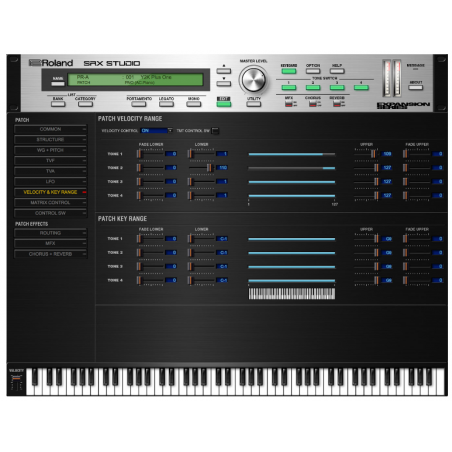Turn the Master Level knob

(253, 80)
